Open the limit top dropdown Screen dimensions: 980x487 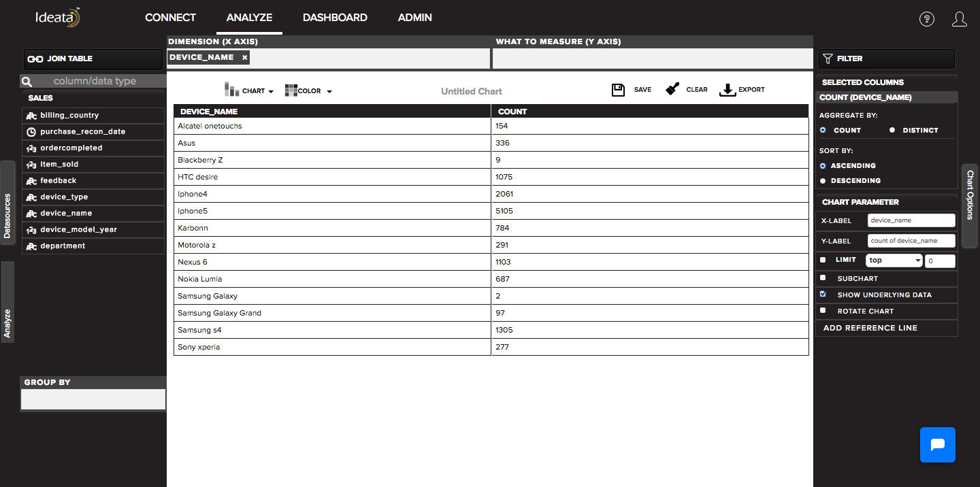(x=894, y=261)
